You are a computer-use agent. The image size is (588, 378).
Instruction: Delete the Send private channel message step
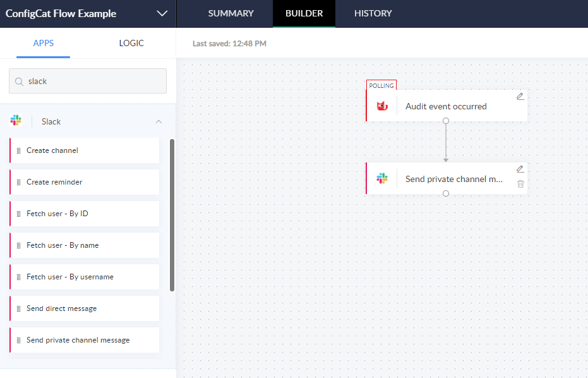click(520, 184)
